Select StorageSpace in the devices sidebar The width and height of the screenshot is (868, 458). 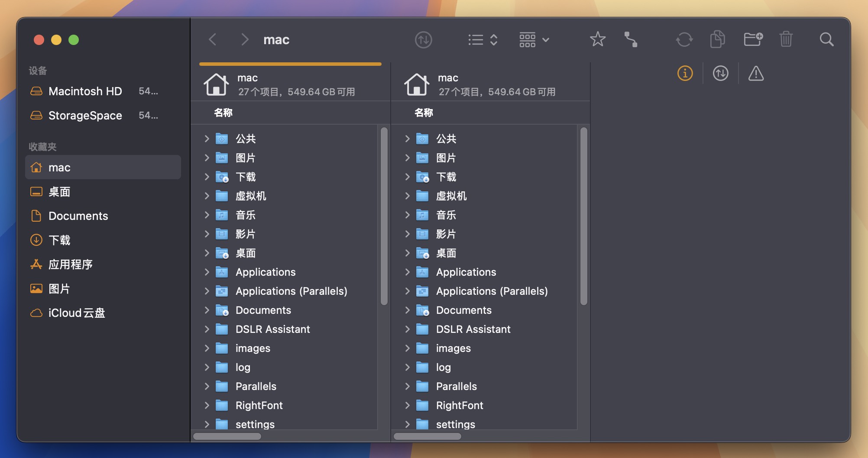(85, 115)
